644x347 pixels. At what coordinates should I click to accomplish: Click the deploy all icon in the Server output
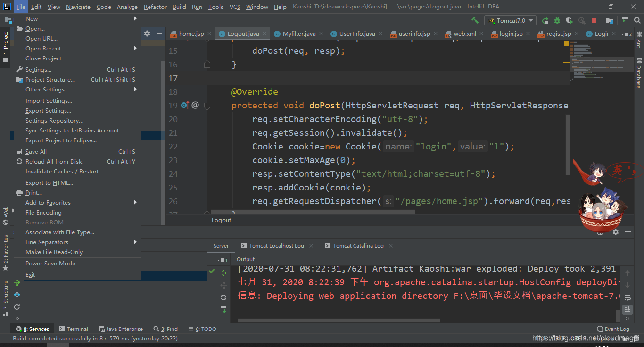223,273
